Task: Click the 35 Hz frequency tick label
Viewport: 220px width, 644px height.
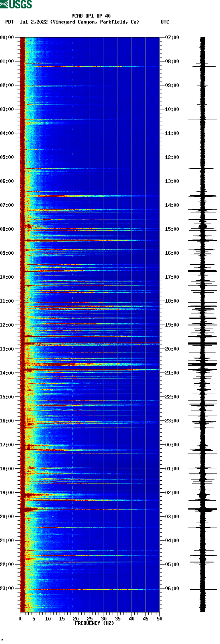Action: 118,619
